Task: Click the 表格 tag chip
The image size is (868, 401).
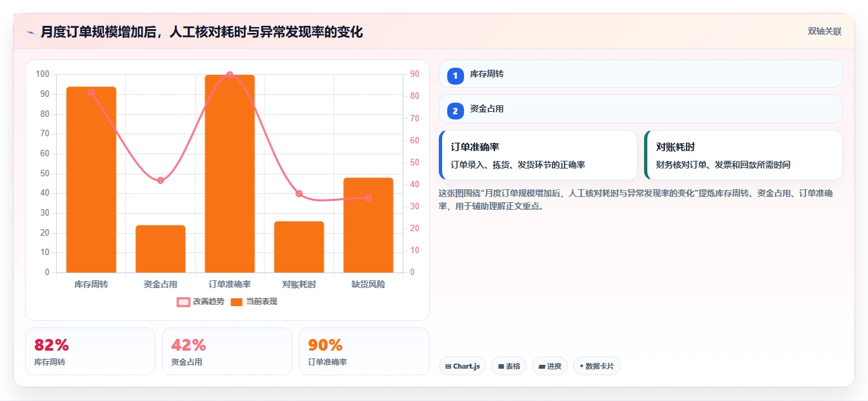Action: pyautogui.click(x=509, y=366)
